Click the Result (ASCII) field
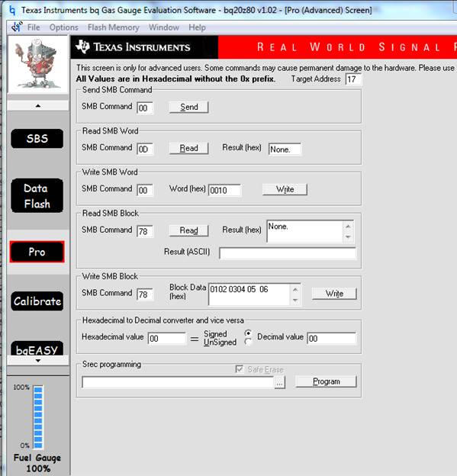The width and height of the screenshot is (457, 476). coord(288,253)
